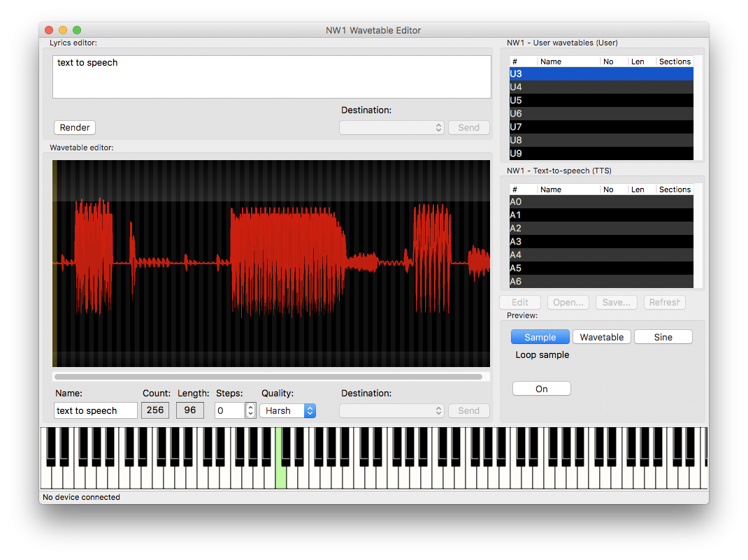Select user wavetable row U8
This screenshot has width=748, height=560.
tap(601, 141)
